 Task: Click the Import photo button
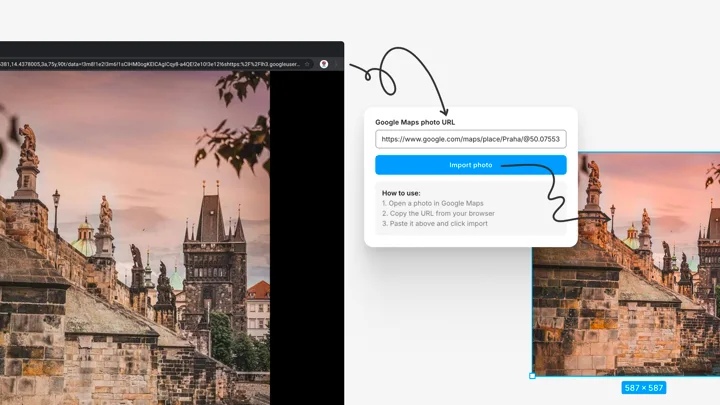[471, 165]
